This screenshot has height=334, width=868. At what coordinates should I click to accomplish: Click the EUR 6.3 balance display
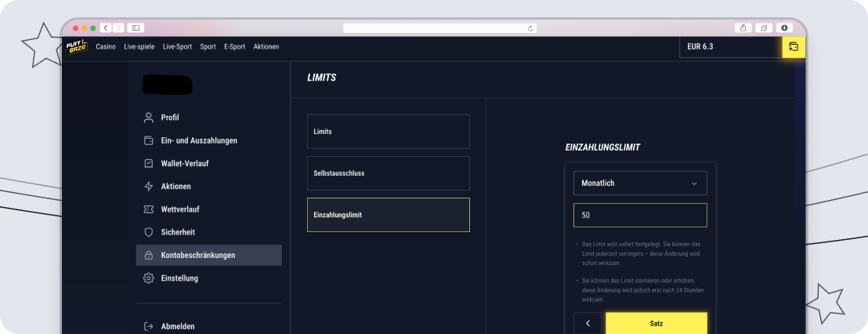731,47
